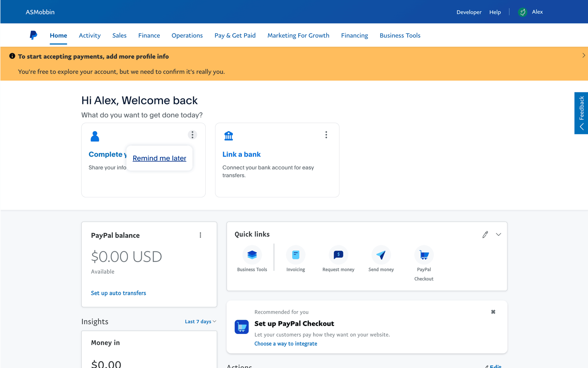This screenshot has height=368, width=588.
Task: Click the Edit link beside Actions
Action: (x=493, y=366)
